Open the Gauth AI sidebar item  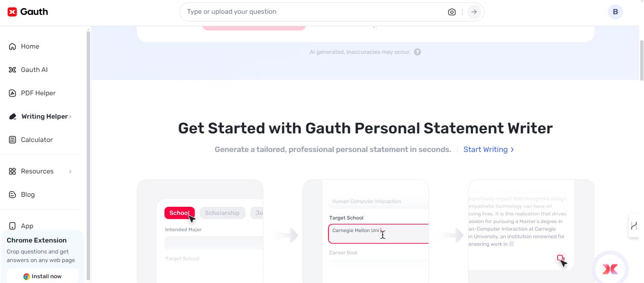click(34, 70)
